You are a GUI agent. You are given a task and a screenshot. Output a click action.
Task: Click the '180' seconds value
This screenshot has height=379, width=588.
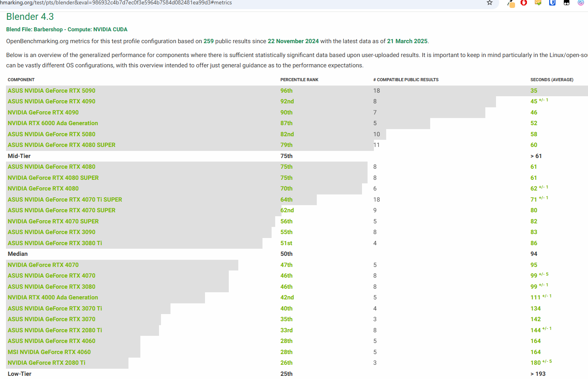click(536, 363)
